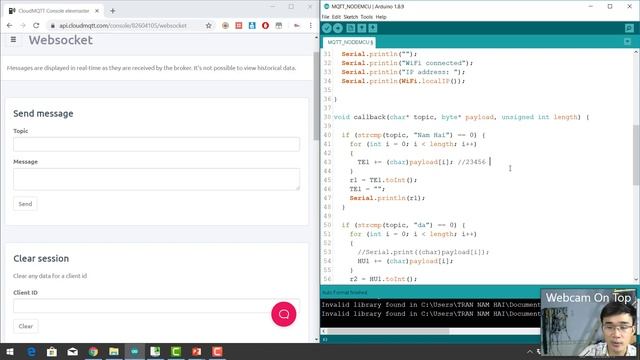
Task: Select the CloudMQTT Console browser tab
Action: coord(53,11)
